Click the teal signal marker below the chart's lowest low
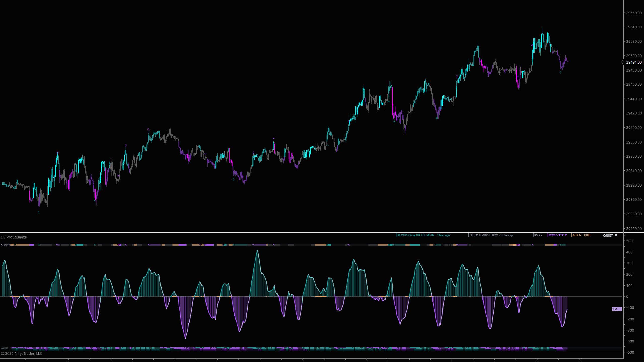 click(x=39, y=212)
